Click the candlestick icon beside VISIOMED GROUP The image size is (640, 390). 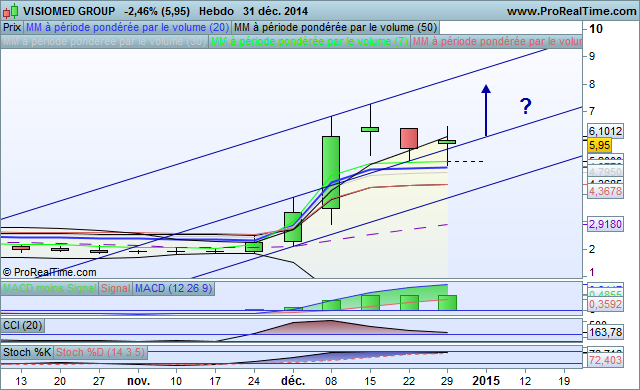point(11,11)
